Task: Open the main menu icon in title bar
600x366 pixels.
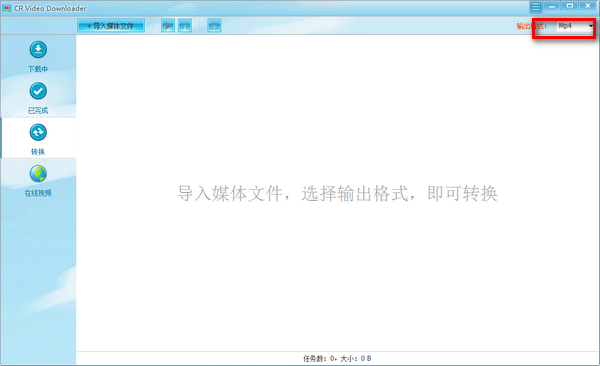Action: (536, 7)
